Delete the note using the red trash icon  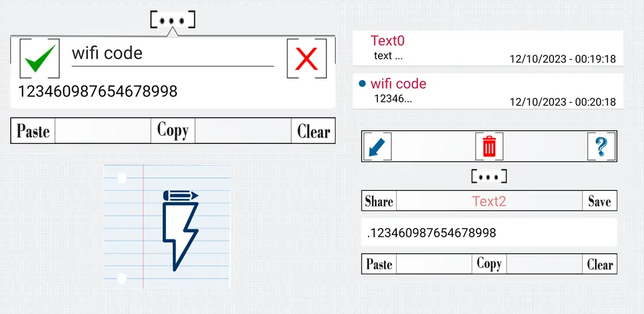pos(489,146)
